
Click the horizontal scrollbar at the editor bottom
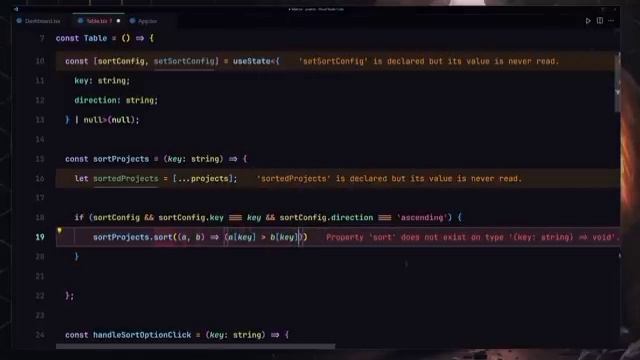[x=196, y=346]
